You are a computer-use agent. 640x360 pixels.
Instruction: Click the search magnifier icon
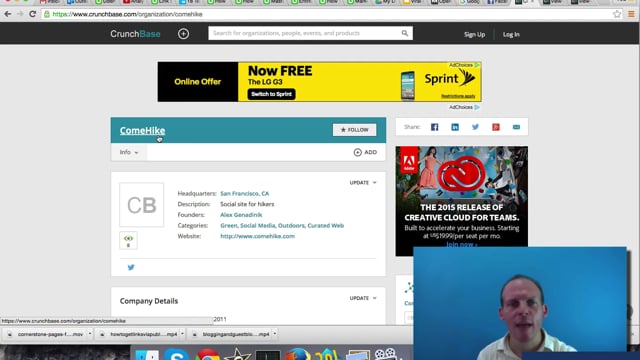click(404, 33)
